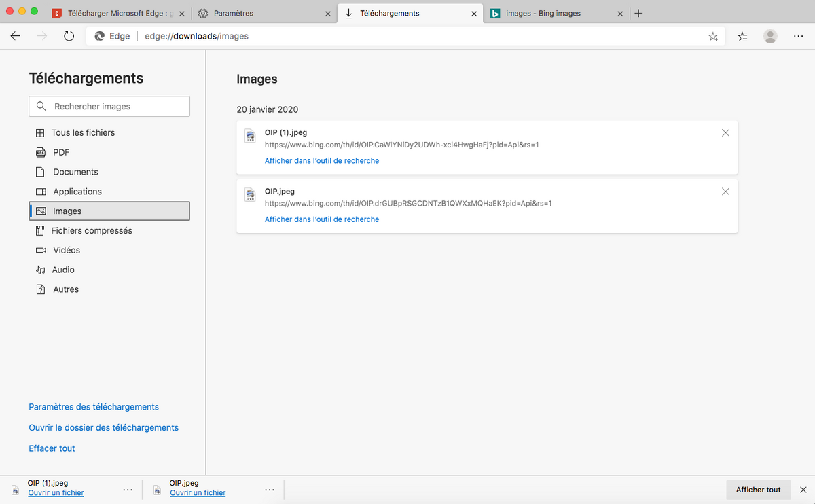The image size is (815, 504).
Task: Close the images - Bing images tab
Action: pyautogui.click(x=620, y=14)
